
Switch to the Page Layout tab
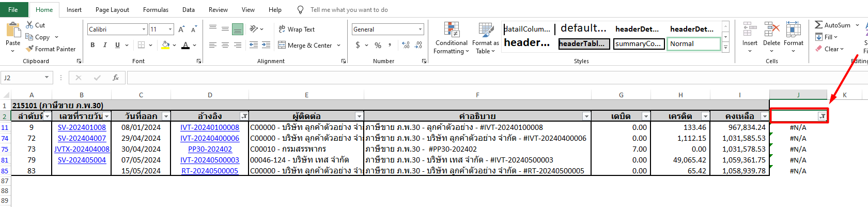[x=112, y=9]
